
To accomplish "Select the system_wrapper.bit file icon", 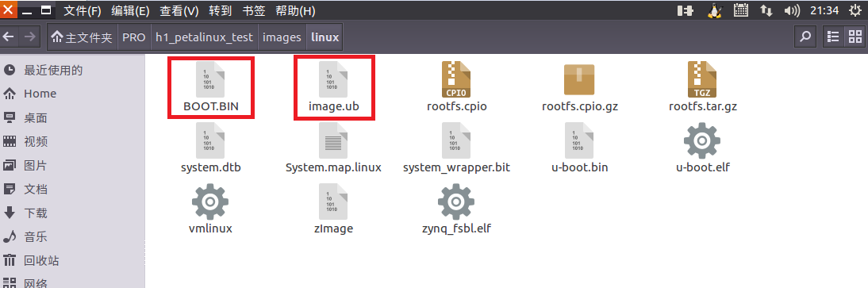I will tap(456, 140).
